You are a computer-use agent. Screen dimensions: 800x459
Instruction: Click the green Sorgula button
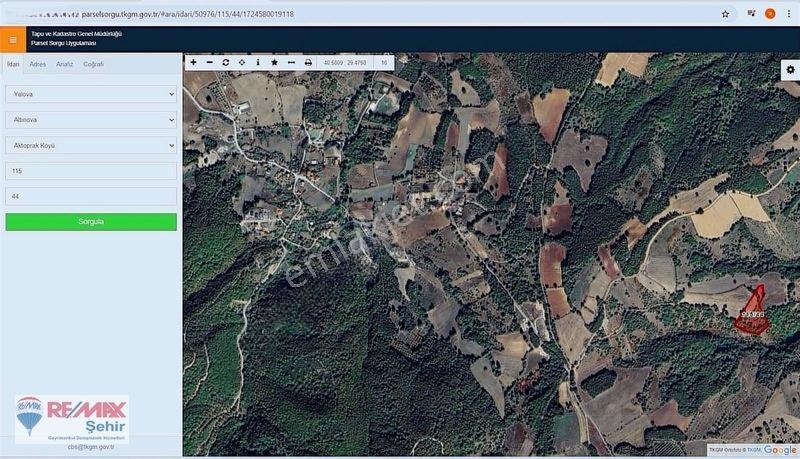91,222
